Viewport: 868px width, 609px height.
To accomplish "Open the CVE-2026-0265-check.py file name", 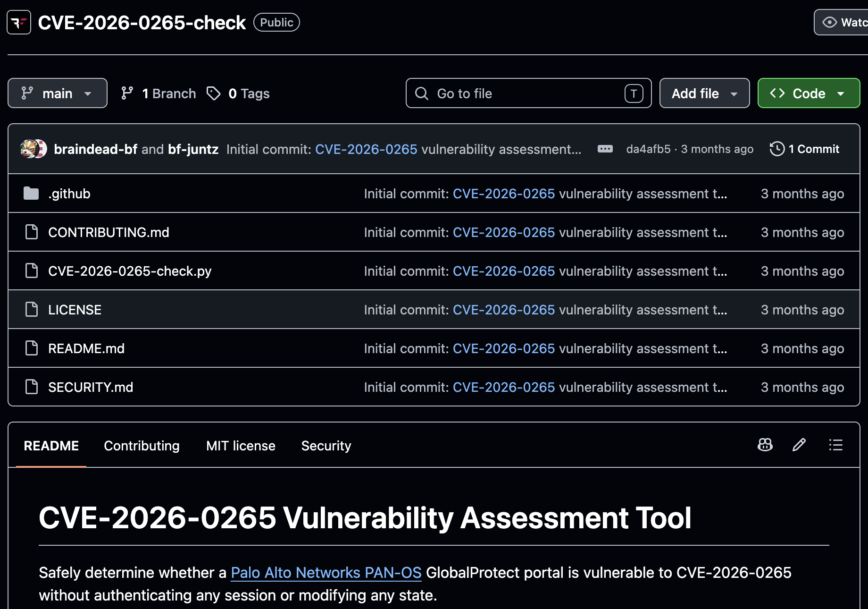I will [x=130, y=271].
